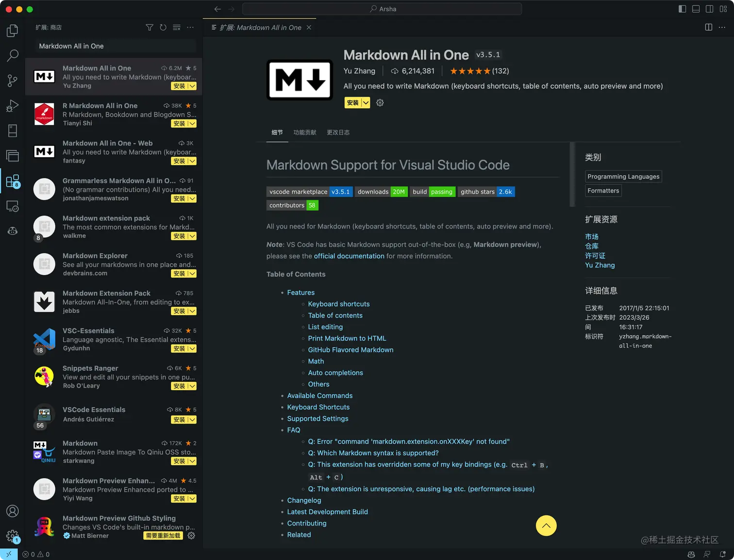
Task: Open Source Control view
Action: pos(13,81)
